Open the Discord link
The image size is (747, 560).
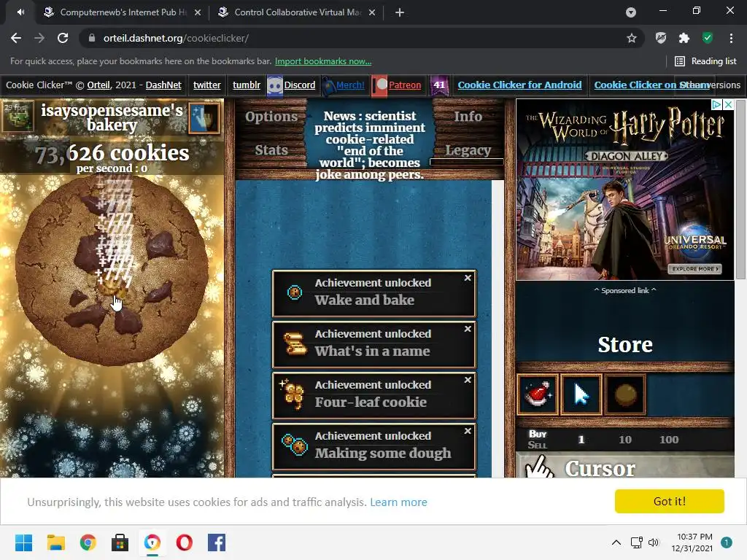point(300,85)
